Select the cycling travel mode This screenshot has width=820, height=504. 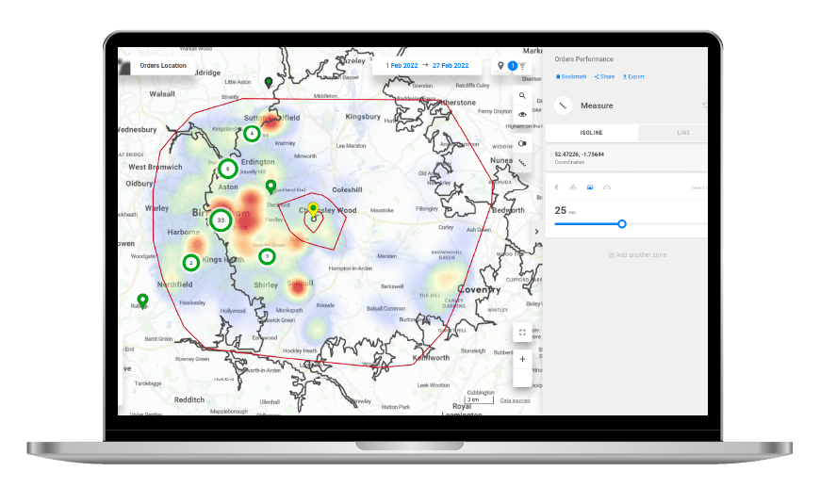point(573,187)
